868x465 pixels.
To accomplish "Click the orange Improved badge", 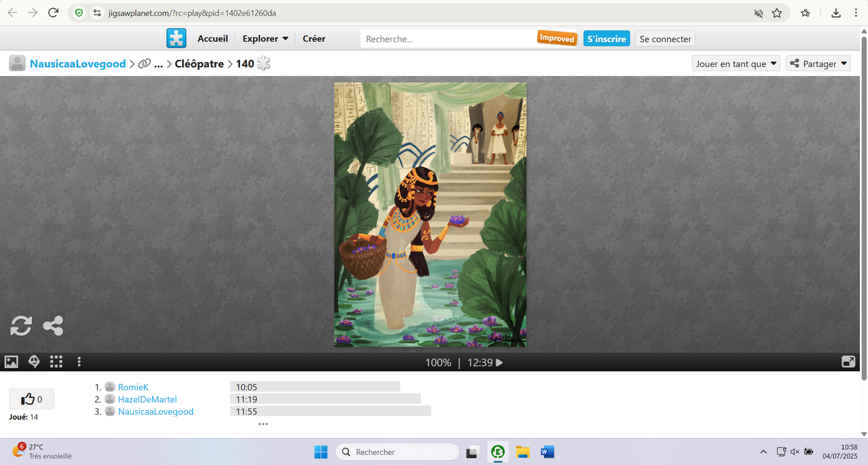I will point(557,39).
